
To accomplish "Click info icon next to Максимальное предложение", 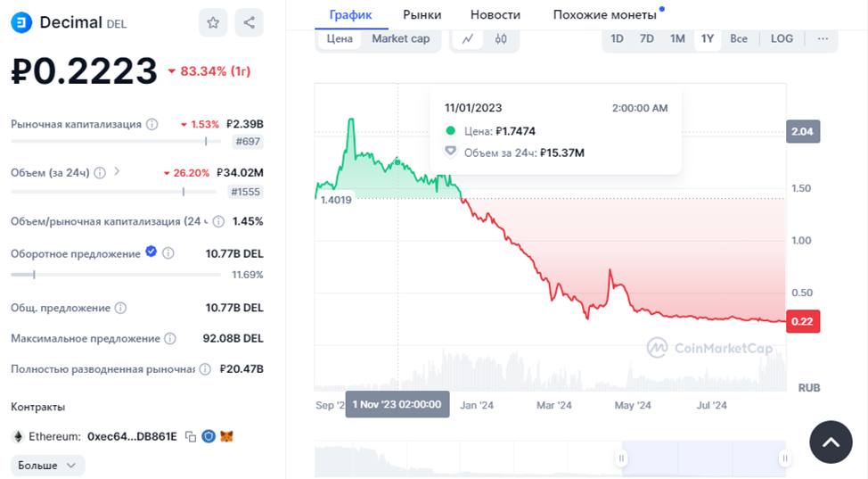I will click(x=170, y=339).
